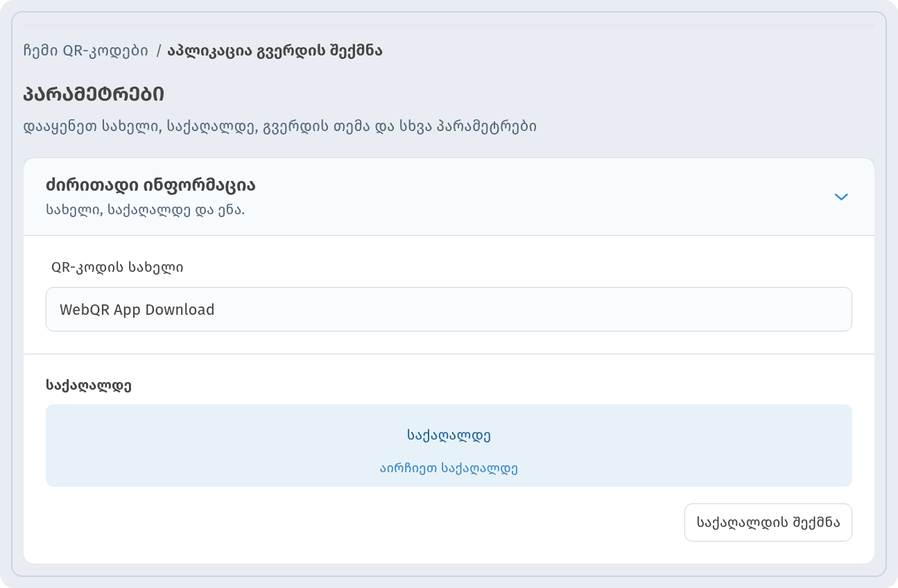Click the პარამეტრები page title

click(x=94, y=94)
